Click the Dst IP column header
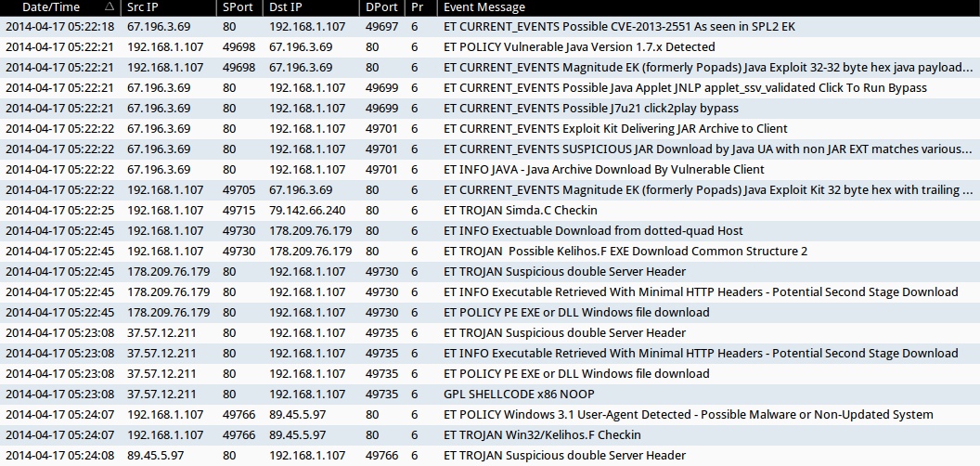Image resolution: width=980 pixels, height=466 pixels. pyautogui.click(x=287, y=6)
